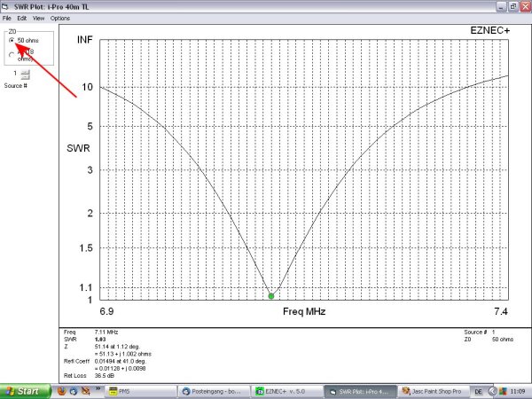532x399 pixels.
Task: Open the Options menu
Action: click(60, 19)
